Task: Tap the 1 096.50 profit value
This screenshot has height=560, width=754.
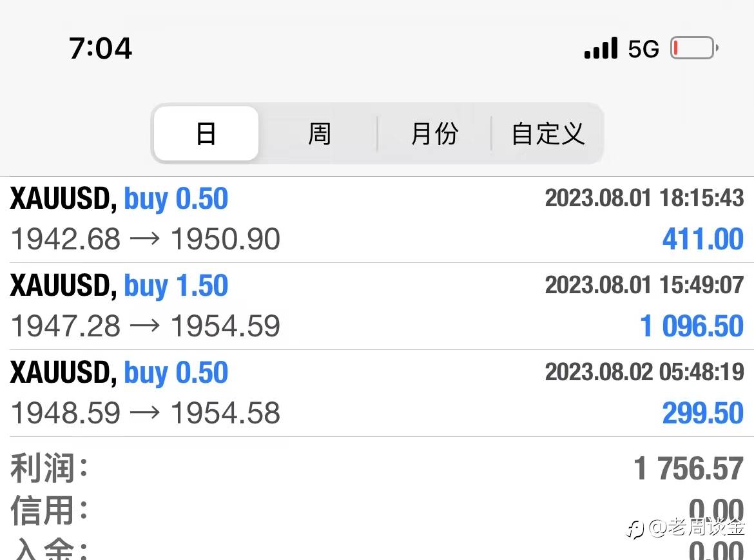Action: point(691,326)
